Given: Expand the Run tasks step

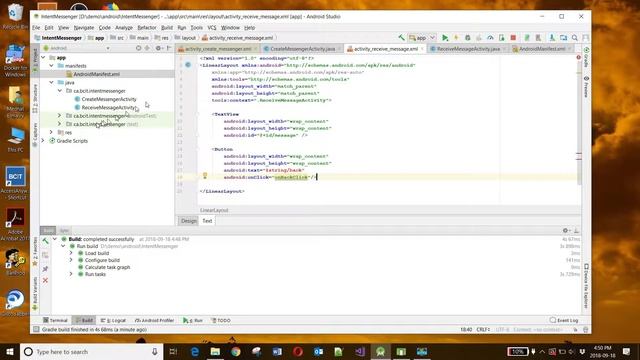Looking at the screenshot, I should tap(71, 274).
